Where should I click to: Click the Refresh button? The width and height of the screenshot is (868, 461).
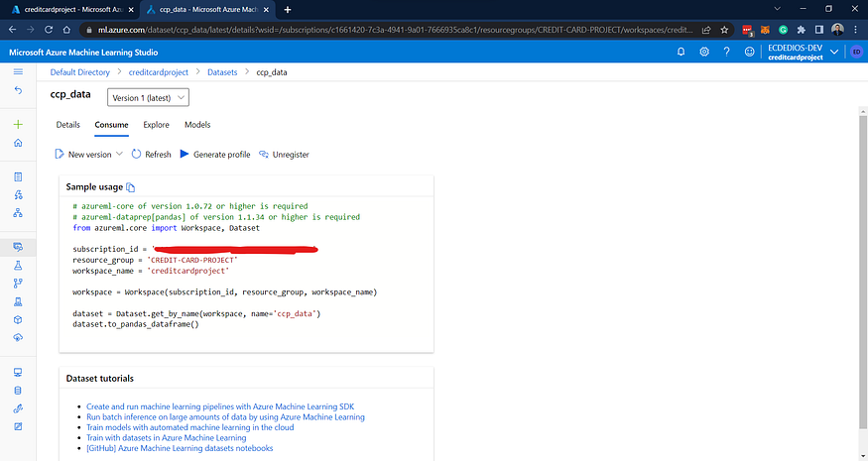coord(151,155)
